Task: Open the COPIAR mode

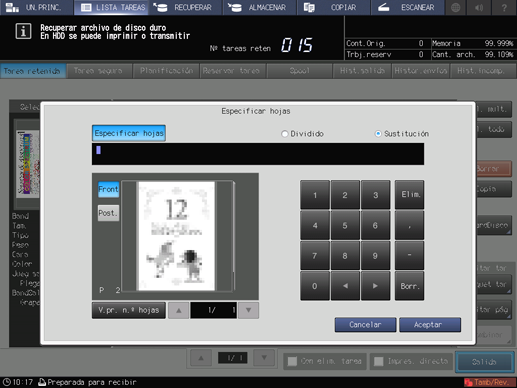Action: [x=334, y=7]
